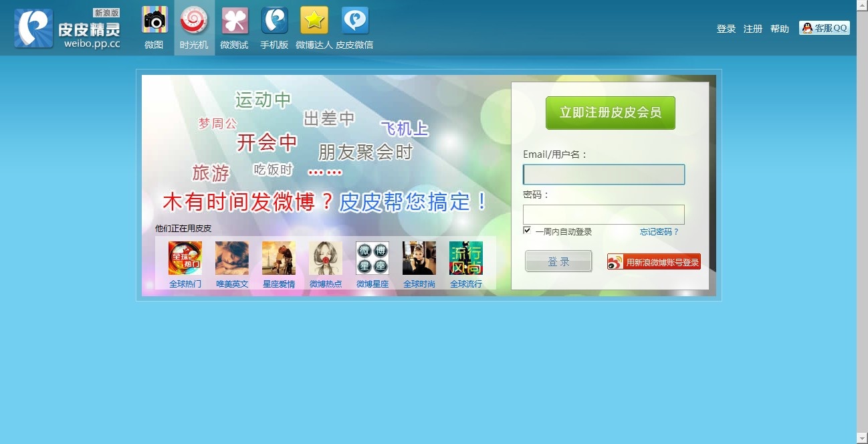The image size is (868, 444).
Task: Open the 帮助 help link
Action: (780, 29)
